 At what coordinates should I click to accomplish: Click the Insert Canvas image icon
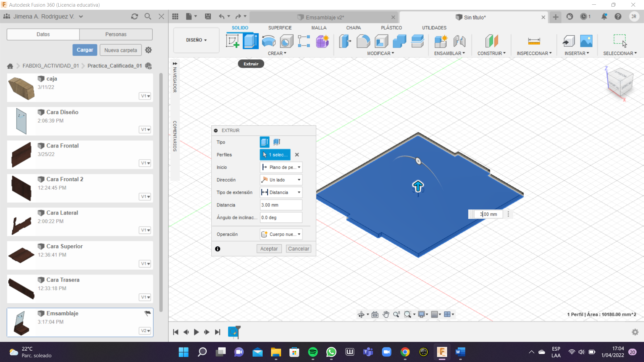(x=586, y=41)
